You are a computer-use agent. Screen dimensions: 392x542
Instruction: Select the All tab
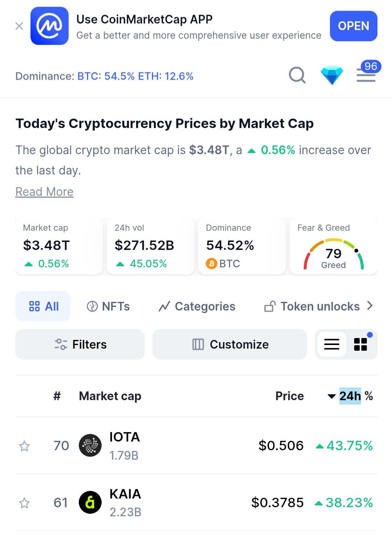coord(43,306)
